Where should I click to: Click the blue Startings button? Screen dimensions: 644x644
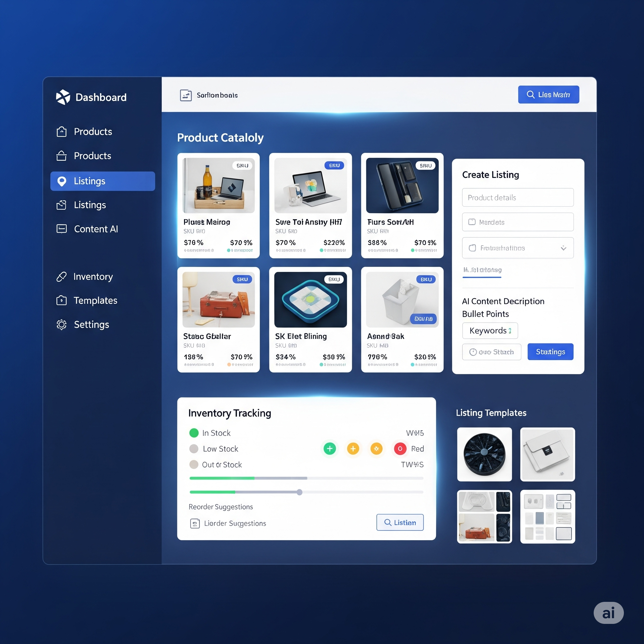550,352
